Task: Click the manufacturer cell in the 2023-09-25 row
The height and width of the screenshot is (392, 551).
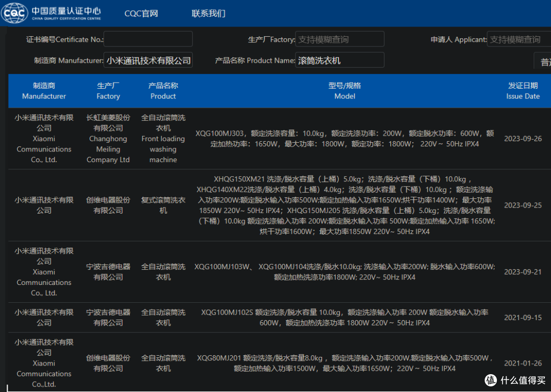Action: point(44,205)
